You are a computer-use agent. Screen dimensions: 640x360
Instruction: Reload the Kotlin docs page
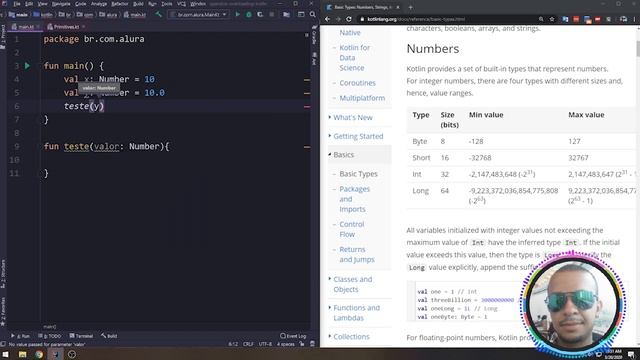pyautogui.click(x=349, y=19)
